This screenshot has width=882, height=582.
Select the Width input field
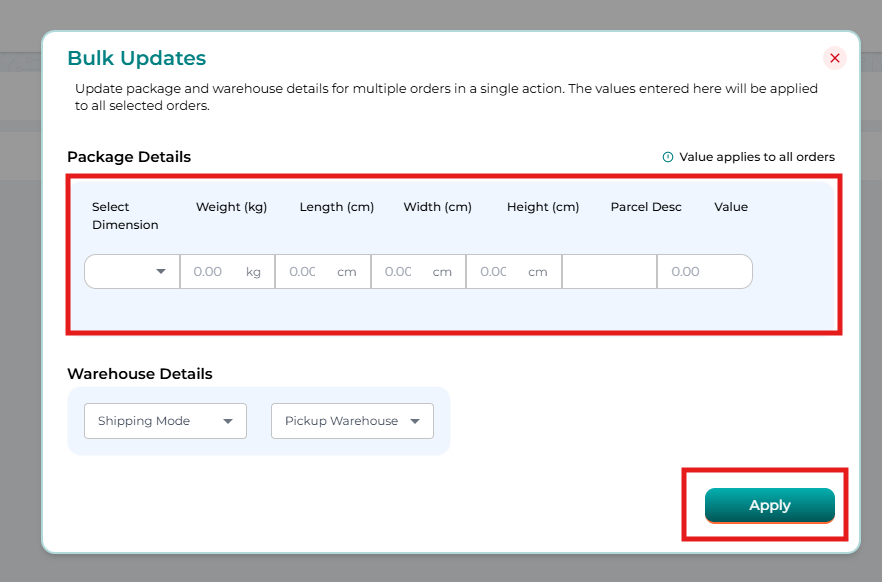point(398,272)
